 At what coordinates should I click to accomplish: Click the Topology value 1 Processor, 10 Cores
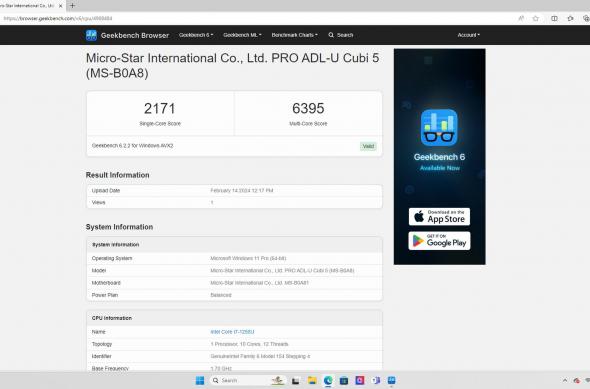click(x=249, y=344)
